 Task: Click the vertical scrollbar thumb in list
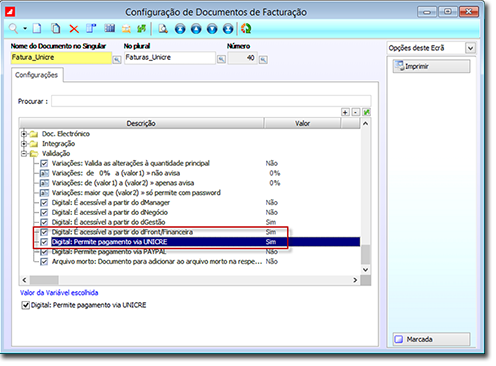[x=366, y=255]
